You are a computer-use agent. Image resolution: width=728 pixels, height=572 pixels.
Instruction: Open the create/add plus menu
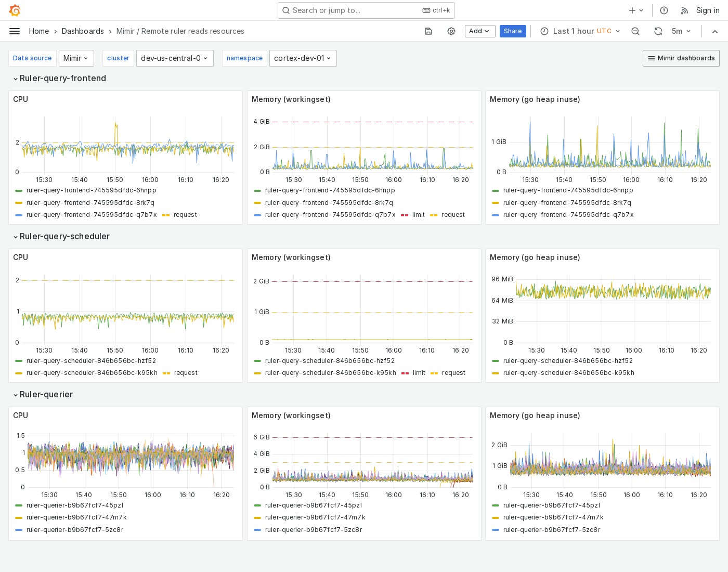tap(634, 10)
